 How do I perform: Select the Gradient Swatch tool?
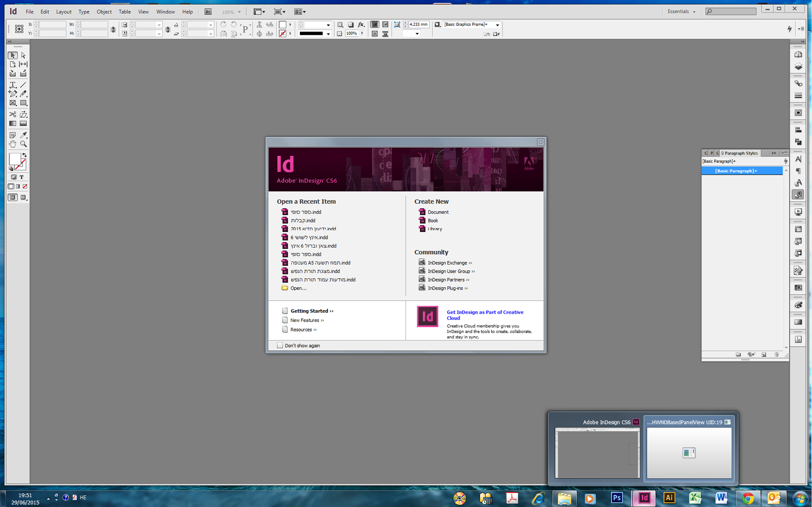pos(13,123)
